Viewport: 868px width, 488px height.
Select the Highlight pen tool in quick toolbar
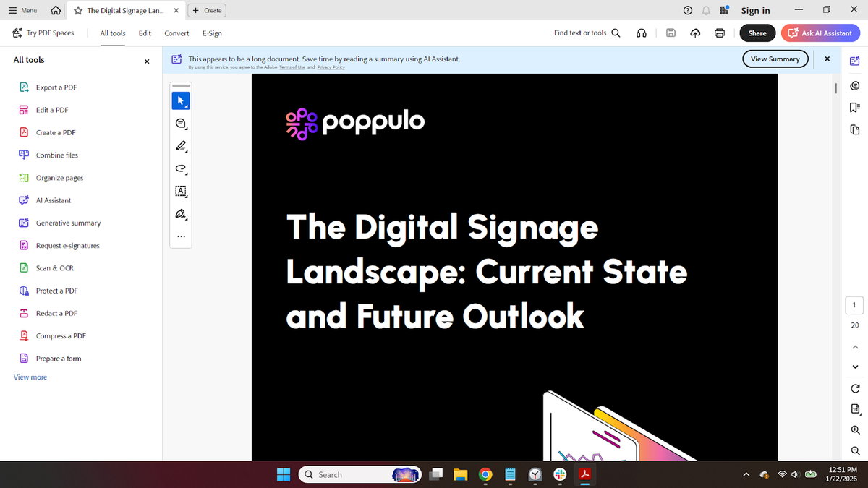[x=181, y=146]
